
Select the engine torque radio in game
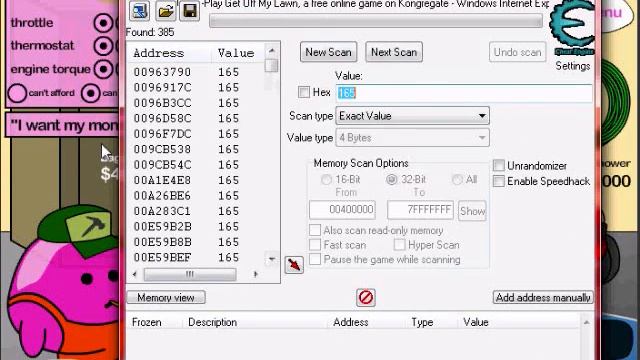point(103,69)
